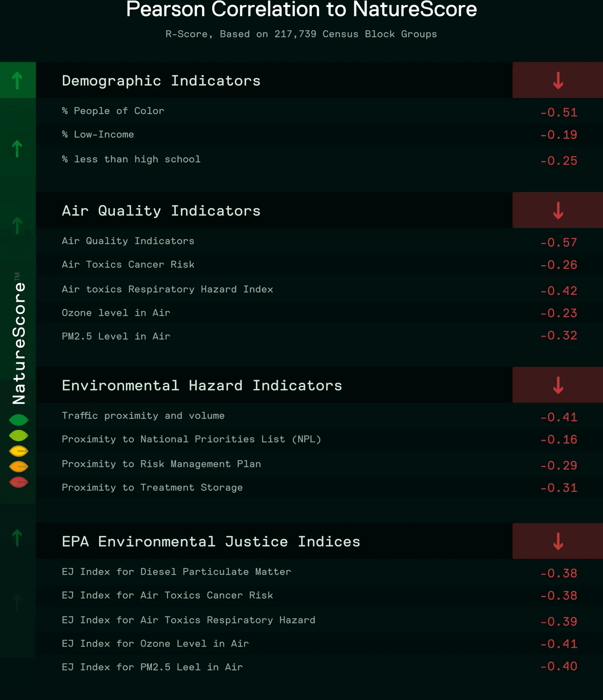Click the -0.51 correlation value
603x700 pixels.
[559, 113]
